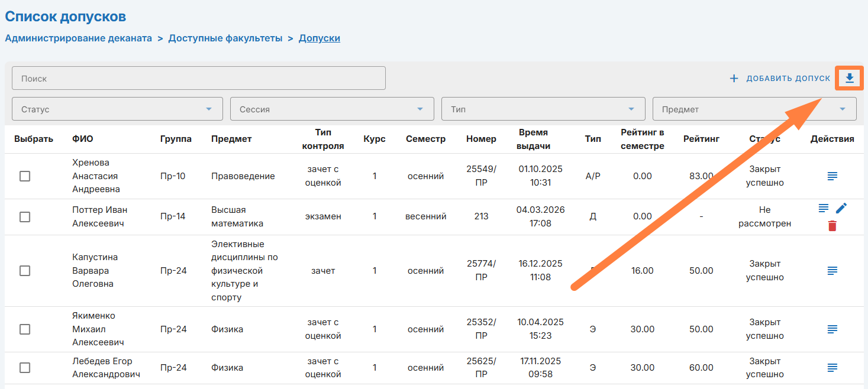Go to Администрирование деканата breadcrumb

pyautogui.click(x=79, y=38)
